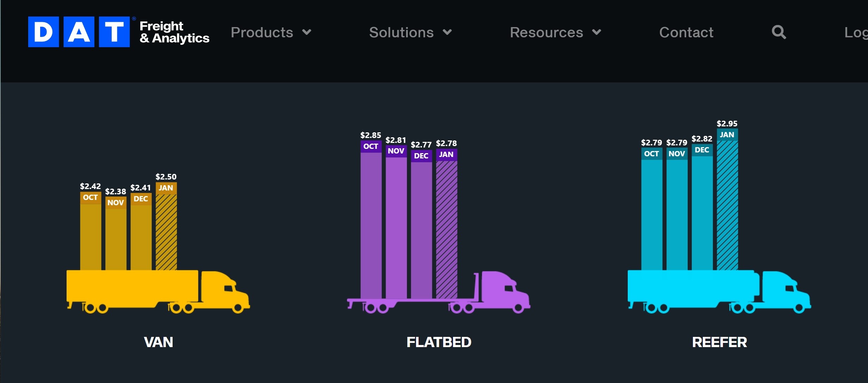868x383 pixels.
Task: Click the hatched JAN flatbed bar
Action: point(447,229)
